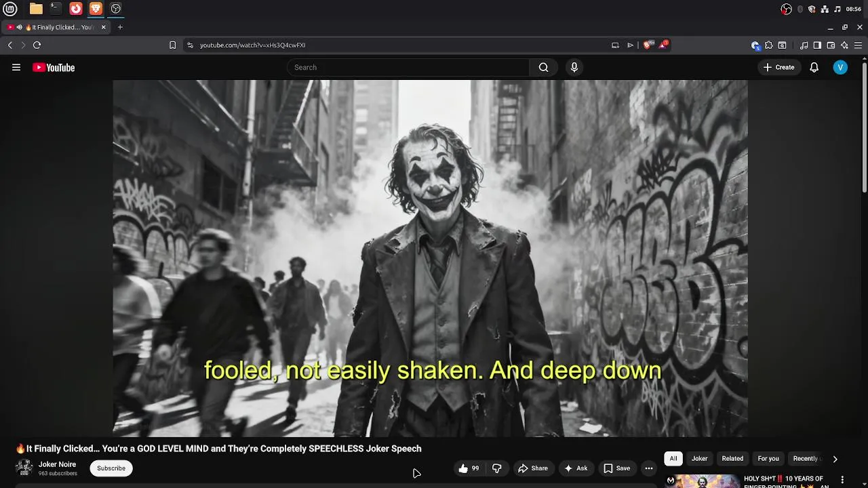This screenshot has height=488, width=868.
Task: Reload the current page
Action: click(x=37, y=45)
